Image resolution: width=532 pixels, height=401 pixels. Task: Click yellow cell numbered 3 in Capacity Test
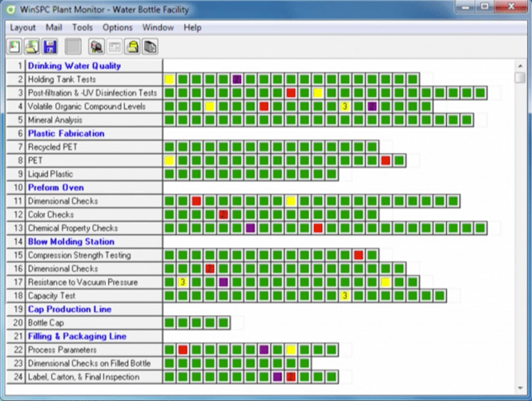point(344,296)
